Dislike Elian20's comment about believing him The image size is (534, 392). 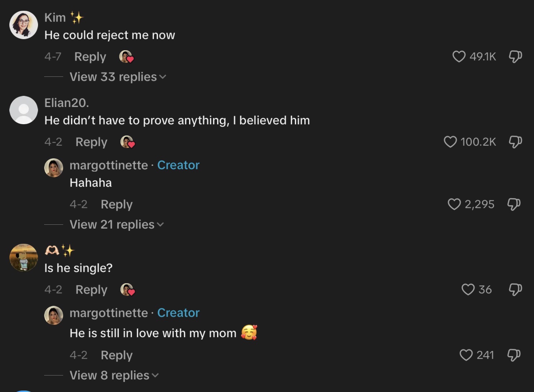click(x=515, y=142)
